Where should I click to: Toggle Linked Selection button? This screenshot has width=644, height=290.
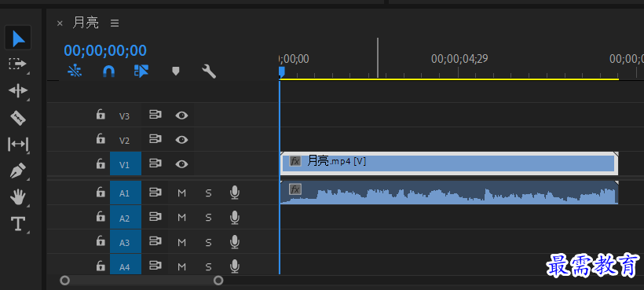point(141,71)
